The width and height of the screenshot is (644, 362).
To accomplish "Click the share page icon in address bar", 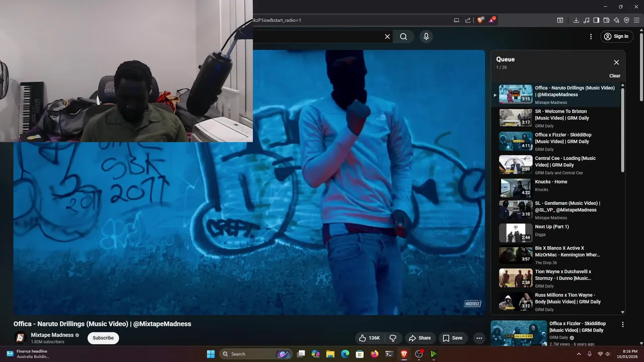I will (468, 20).
